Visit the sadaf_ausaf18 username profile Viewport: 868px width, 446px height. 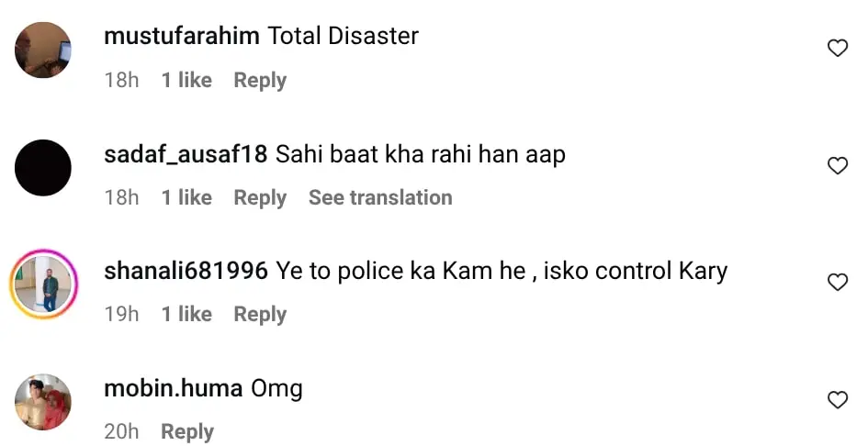(x=186, y=154)
